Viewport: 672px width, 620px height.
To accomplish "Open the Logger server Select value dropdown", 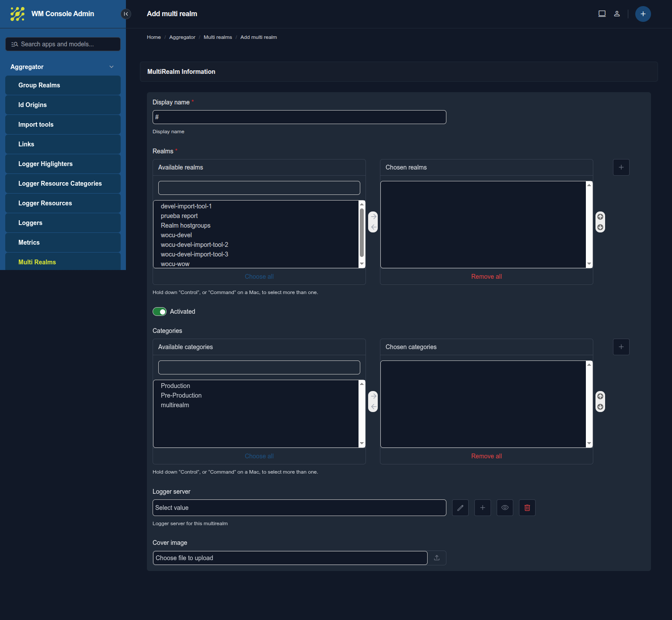I will coord(299,508).
